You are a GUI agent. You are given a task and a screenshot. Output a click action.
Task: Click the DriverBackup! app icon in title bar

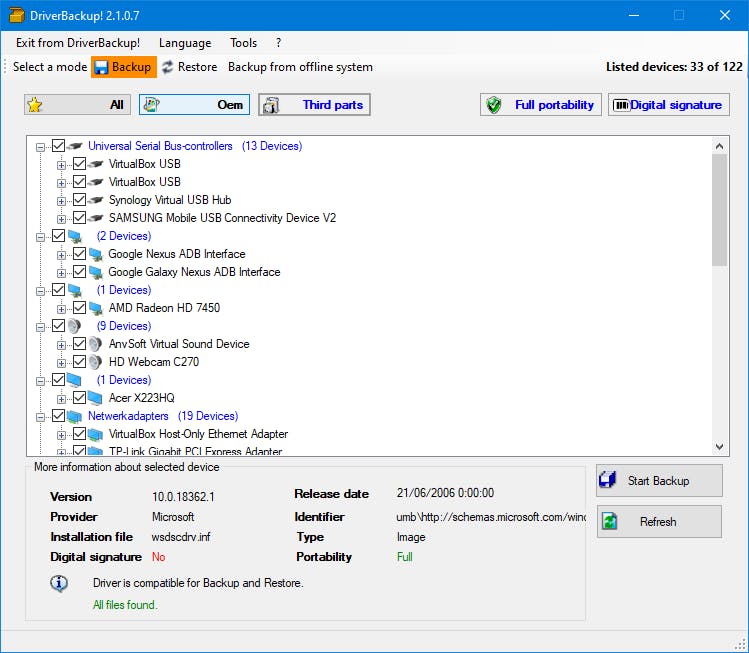point(16,15)
